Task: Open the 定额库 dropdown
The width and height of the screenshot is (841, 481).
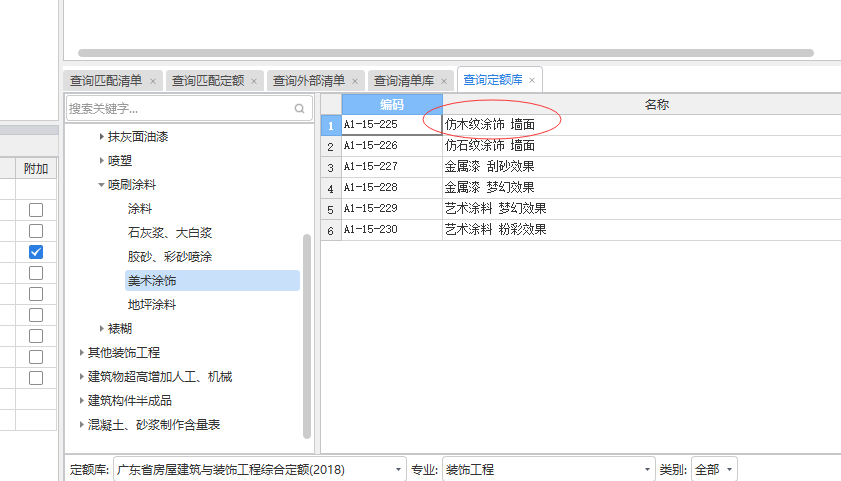Action: pyautogui.click(x=398, y=470)
